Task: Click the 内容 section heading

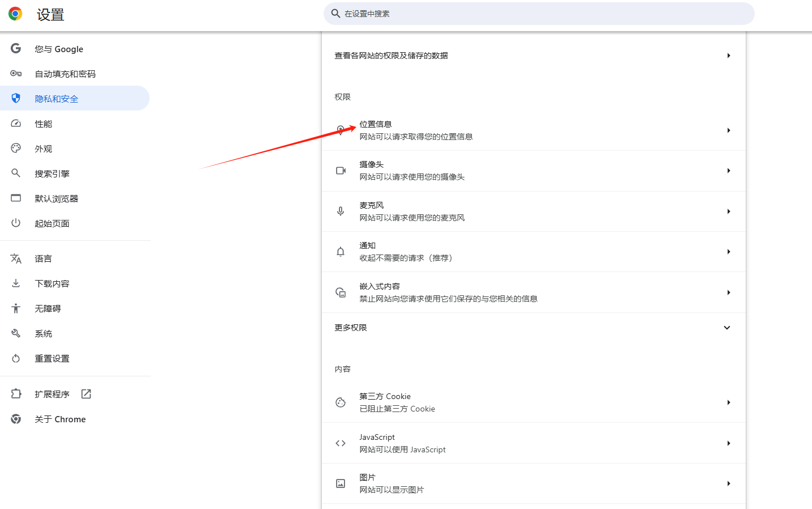Action: click(342, 369)
